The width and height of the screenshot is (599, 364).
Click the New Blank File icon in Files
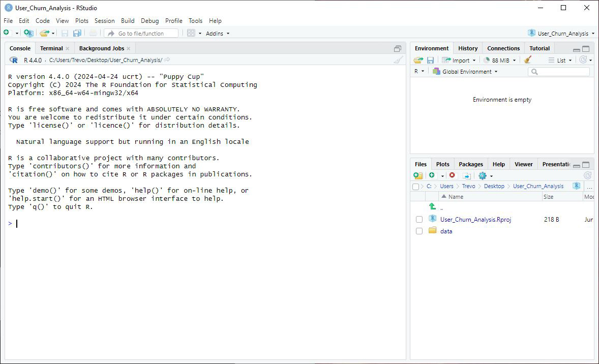(x=432, y=175)
